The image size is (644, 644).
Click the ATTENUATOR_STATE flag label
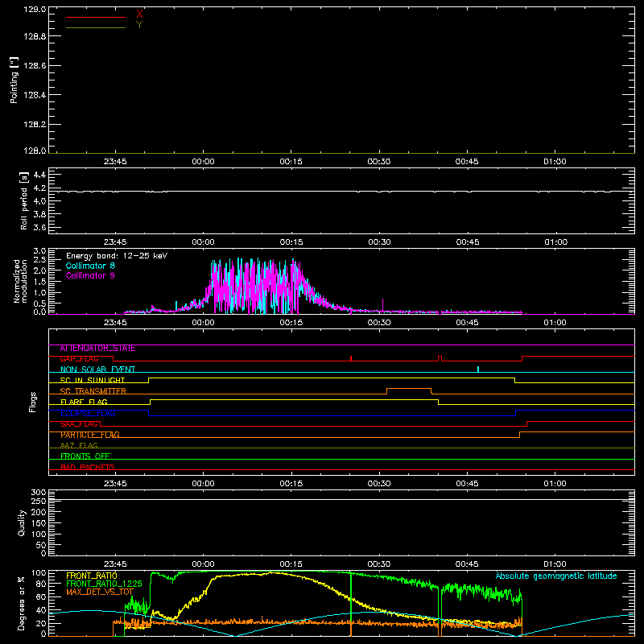click(97, 349)
